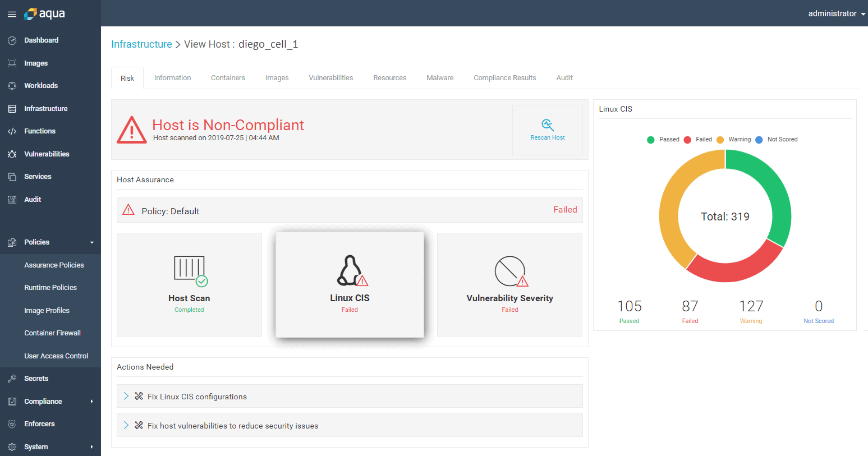The image size is (868, 456).
Task: Click the Secrets key icon
Action: point(12,379)
